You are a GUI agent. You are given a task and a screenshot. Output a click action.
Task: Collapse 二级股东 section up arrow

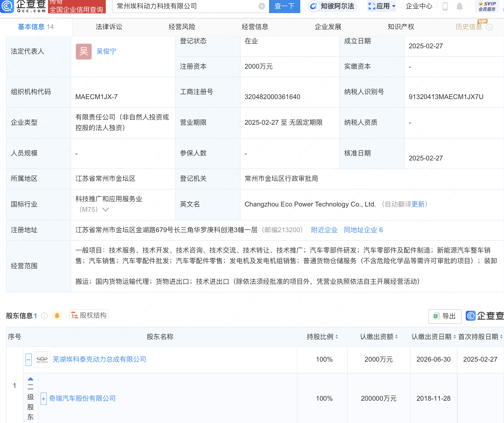coord(31,379)
